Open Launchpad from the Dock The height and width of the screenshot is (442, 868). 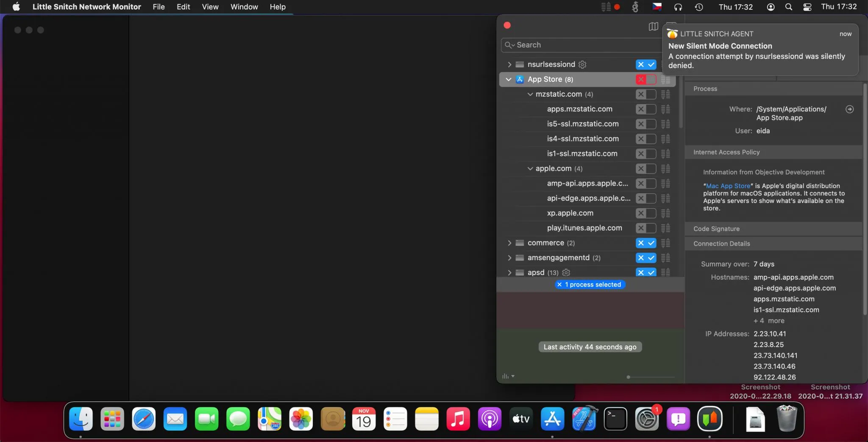click(112, 419)
